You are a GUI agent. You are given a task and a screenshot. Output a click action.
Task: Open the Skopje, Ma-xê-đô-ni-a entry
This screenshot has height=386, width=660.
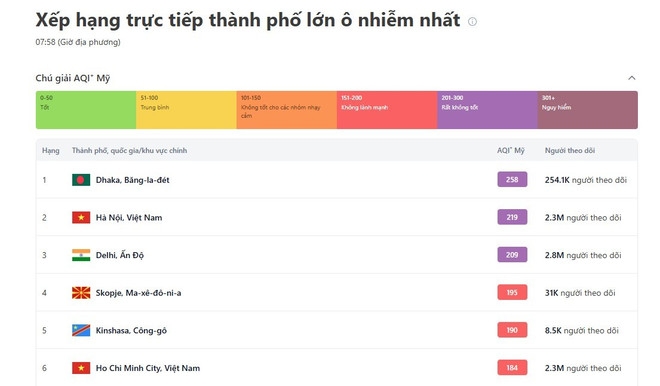(138, 293)
